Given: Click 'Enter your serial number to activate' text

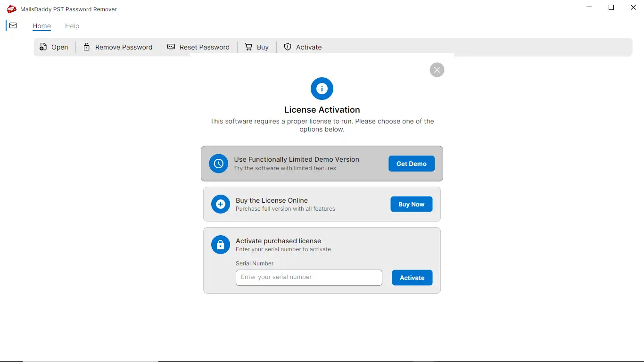Looking at the screenshot, I should pyautogui.click(x=283, y=249).
